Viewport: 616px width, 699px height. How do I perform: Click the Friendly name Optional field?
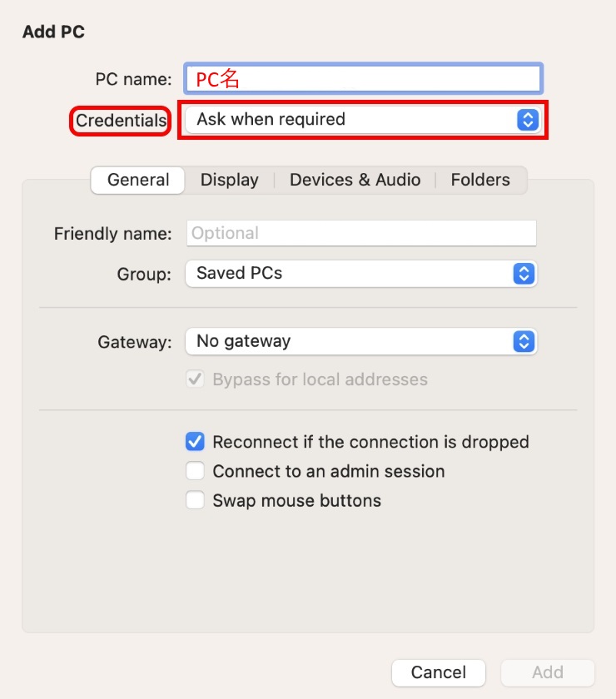(361, 233)
